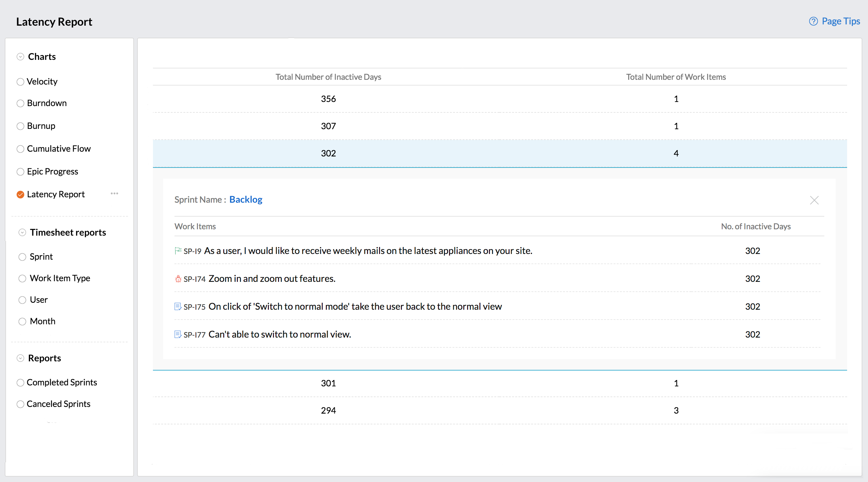Click the task icon beside SP-I75
The image size is (868, 482).
[x=178, y=306]
